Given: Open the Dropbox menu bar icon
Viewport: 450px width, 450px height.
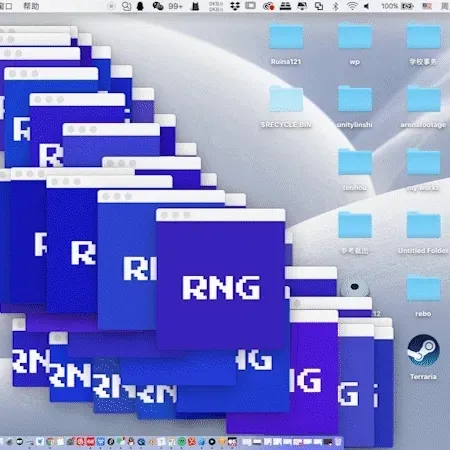Looking at the screenshot, I should 235,6.
